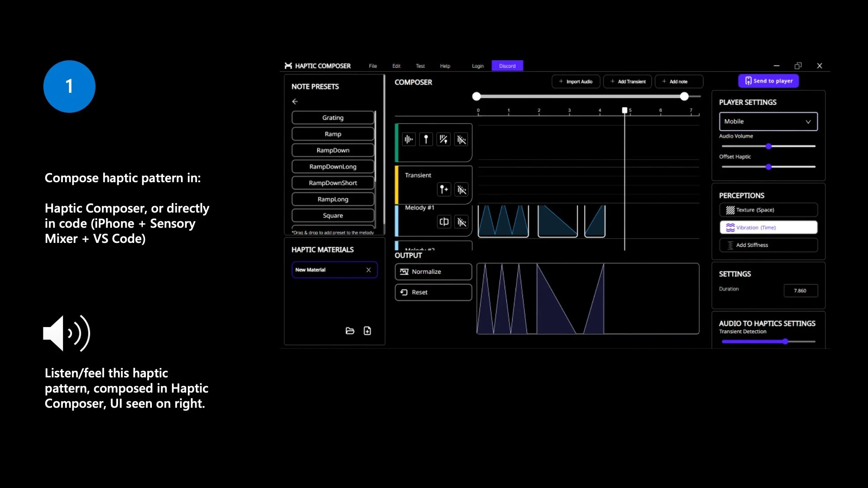Toggle the Add Stiffness perception
The image size is (868, 488).
tap(768, 245)
